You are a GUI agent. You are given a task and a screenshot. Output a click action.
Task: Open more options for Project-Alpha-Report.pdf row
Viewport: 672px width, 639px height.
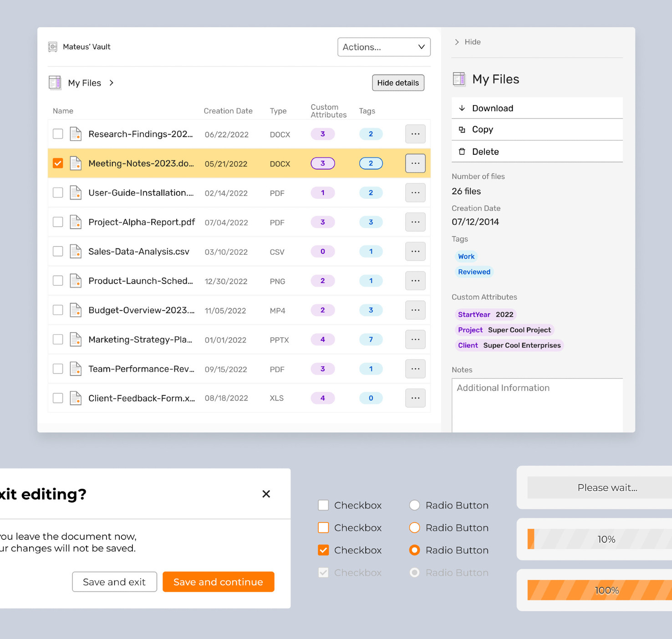tap(415, 222)
